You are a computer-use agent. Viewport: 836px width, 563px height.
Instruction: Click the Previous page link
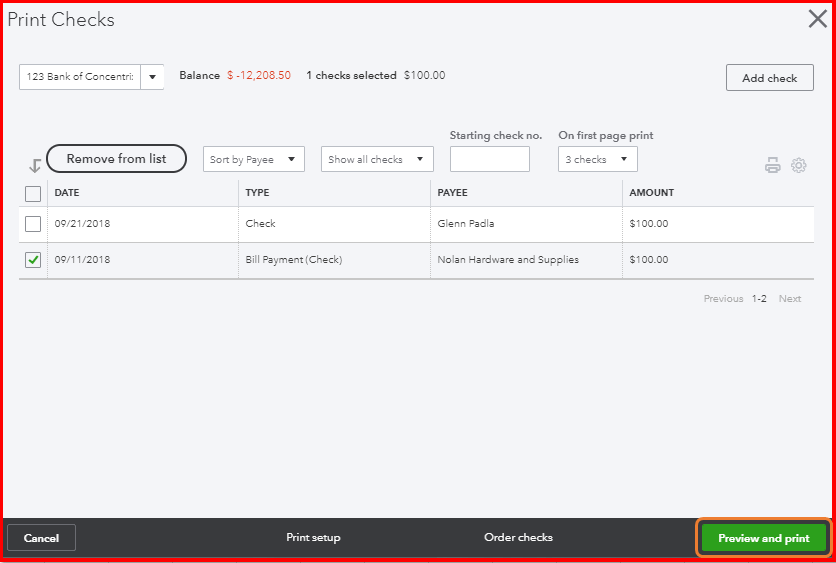pos(723,299)
